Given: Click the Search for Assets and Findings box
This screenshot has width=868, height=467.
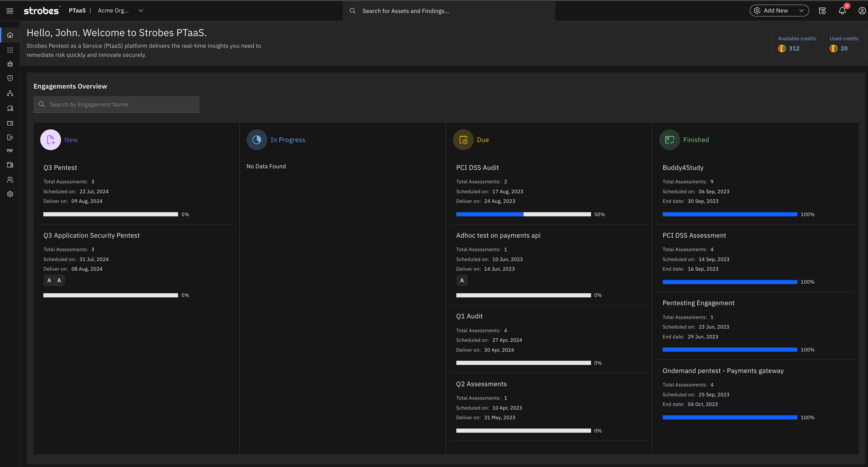Looking at the screenshot, I should coord(448,11).
